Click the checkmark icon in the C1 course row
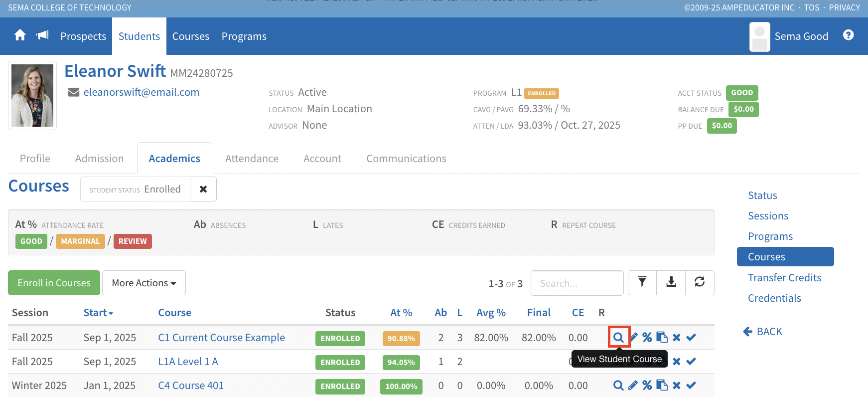868x398 pixels. point(691,338)
